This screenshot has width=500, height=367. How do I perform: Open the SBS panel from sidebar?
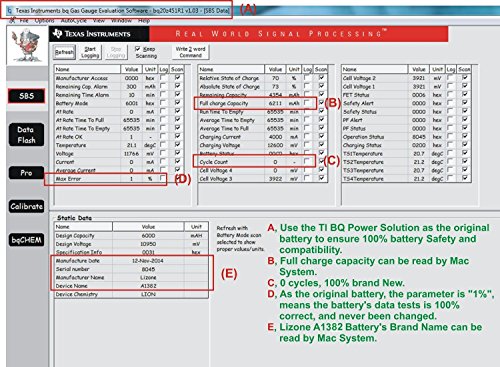point(26,96)
